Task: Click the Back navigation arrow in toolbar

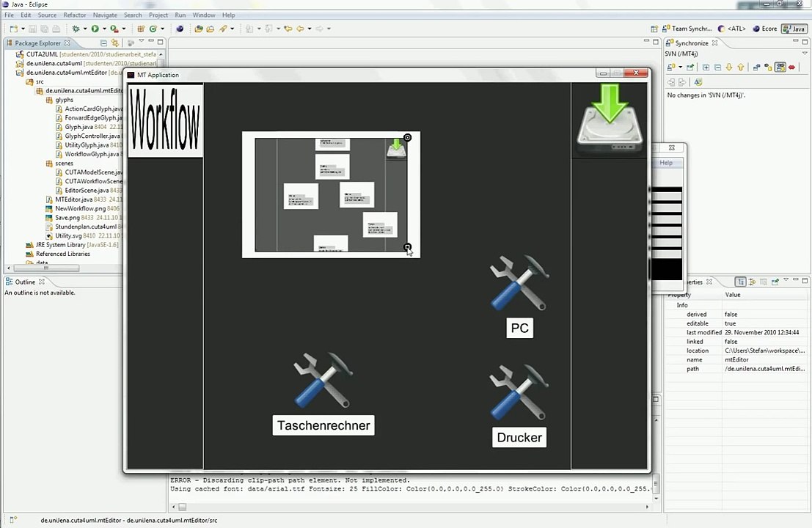Action: (300, 29)
